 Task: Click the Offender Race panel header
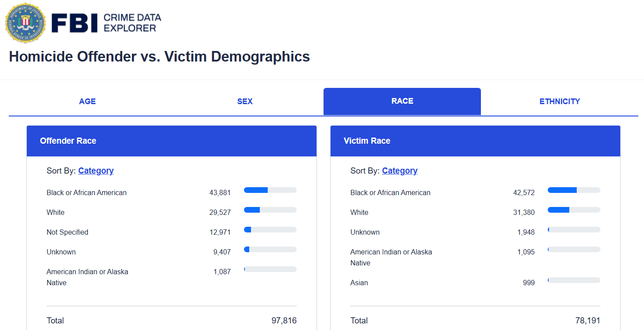[x=171, y=141]
